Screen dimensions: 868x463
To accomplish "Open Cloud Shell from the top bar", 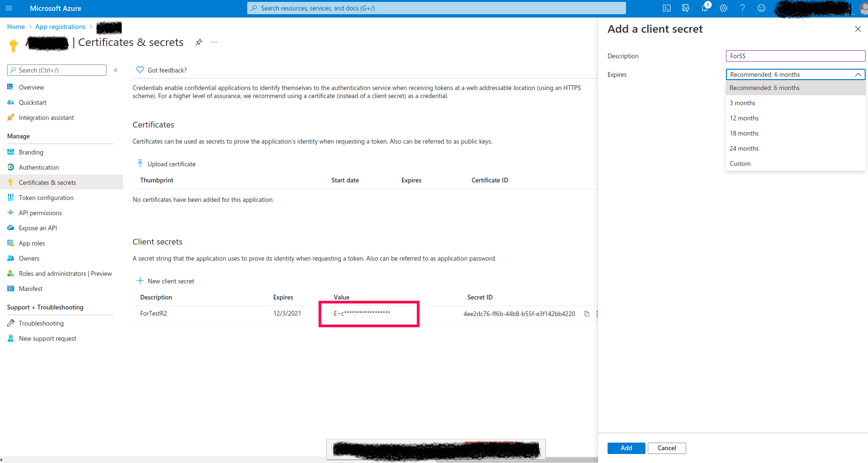I will click(x=667, y=8).
